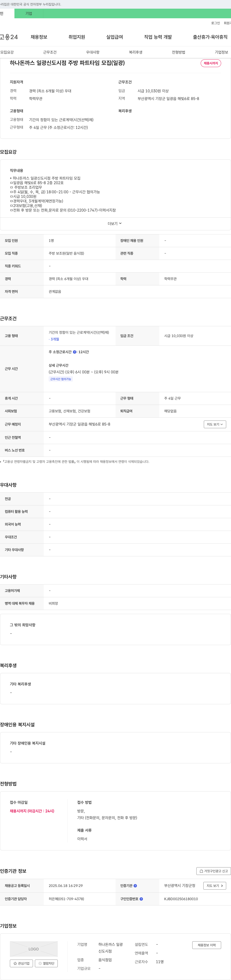Click the 음식점업 industry value
This screenshot has width=231, height=980.
(x=105, y=960)
